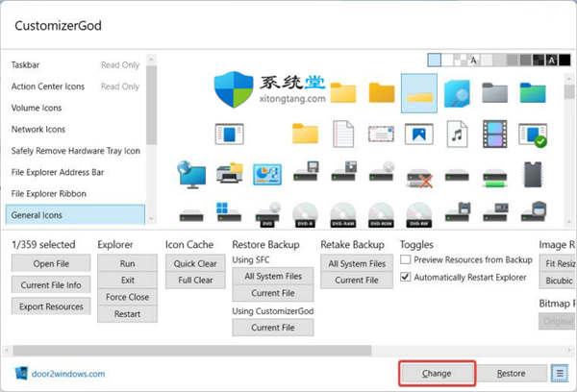Click the category list vertical scrollbar

click(x=151, y=105)
